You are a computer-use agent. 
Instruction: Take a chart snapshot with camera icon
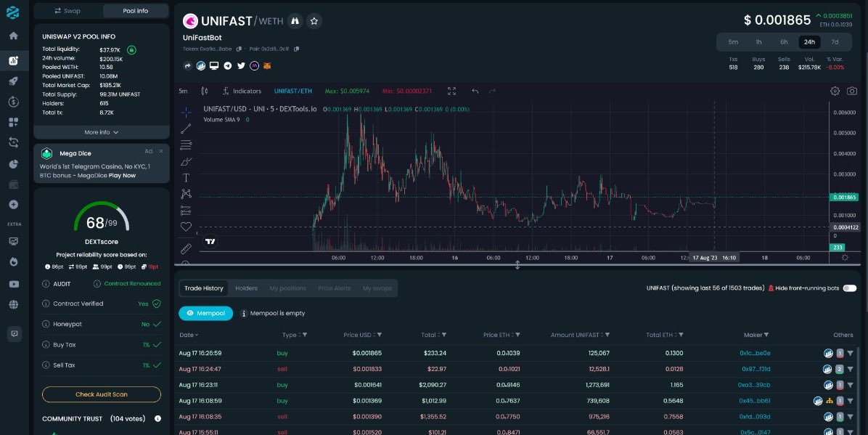point(852,91)
